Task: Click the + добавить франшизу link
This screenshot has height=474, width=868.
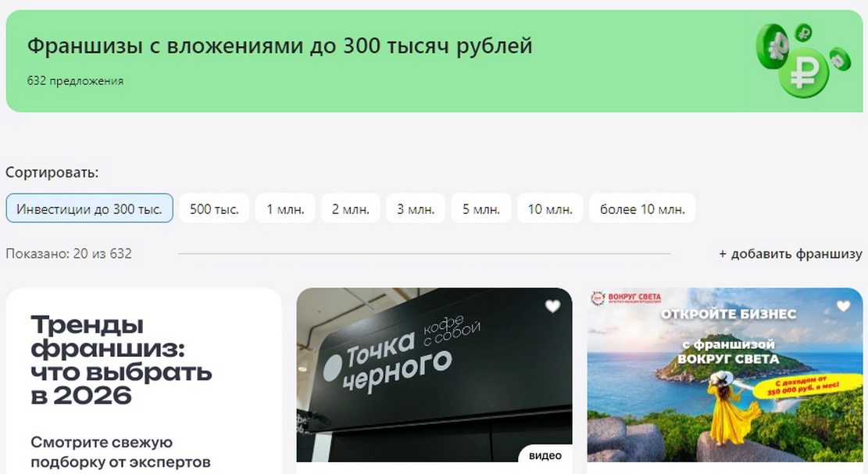Action: coord(790,254)
